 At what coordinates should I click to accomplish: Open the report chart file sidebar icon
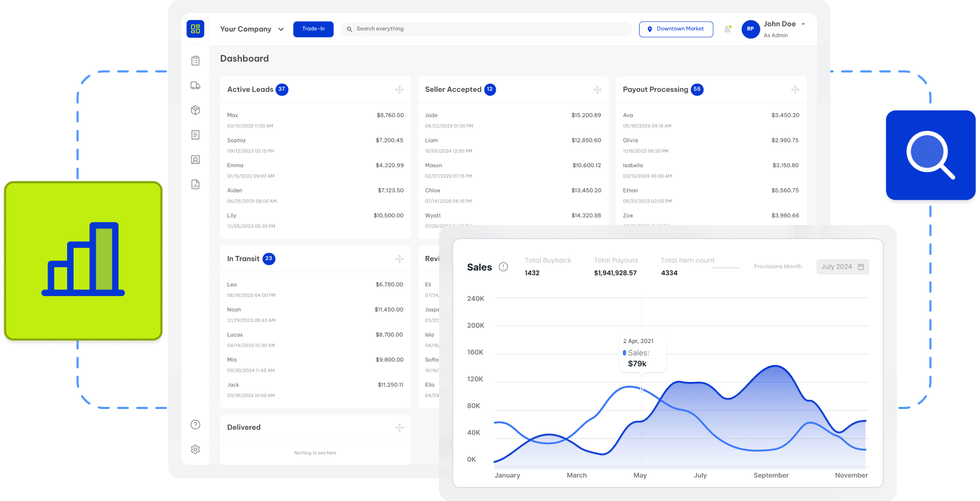[x=195, y=184]
